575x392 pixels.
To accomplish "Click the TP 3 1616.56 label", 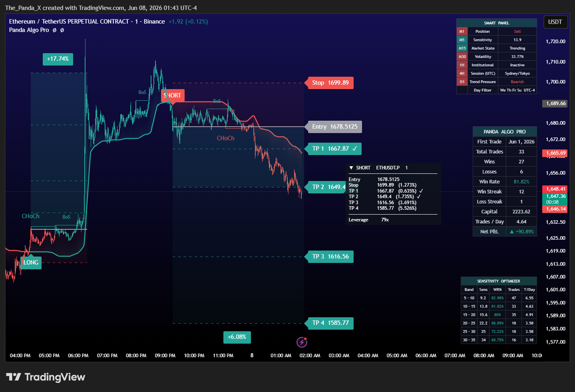I will pos(330,257).
